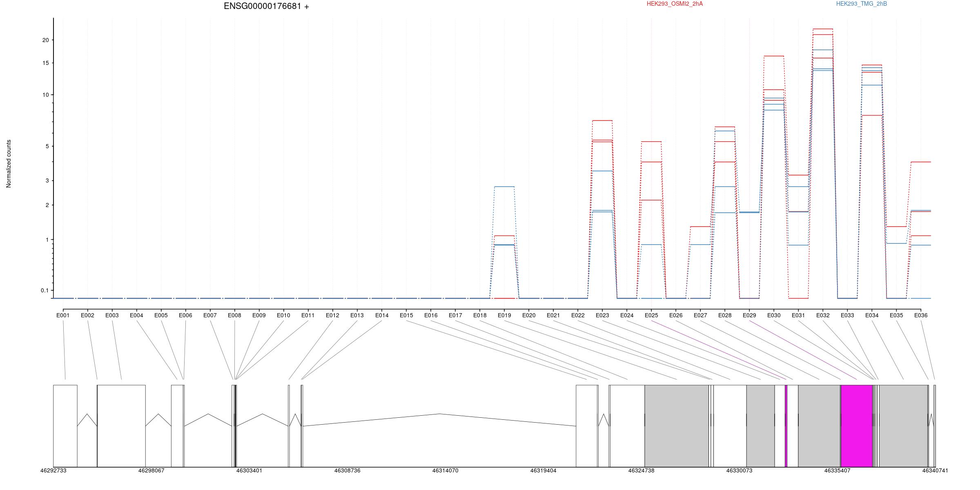Click exon label E003

point(112,315)
